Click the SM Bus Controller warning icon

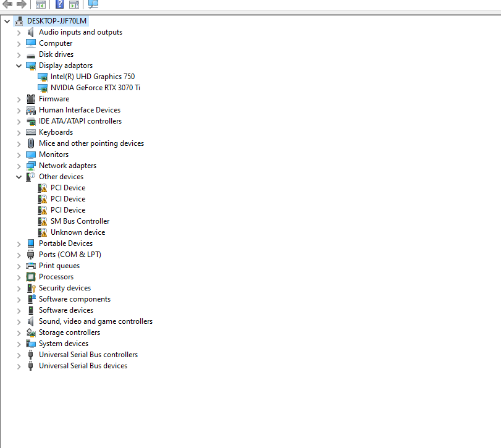43,221
